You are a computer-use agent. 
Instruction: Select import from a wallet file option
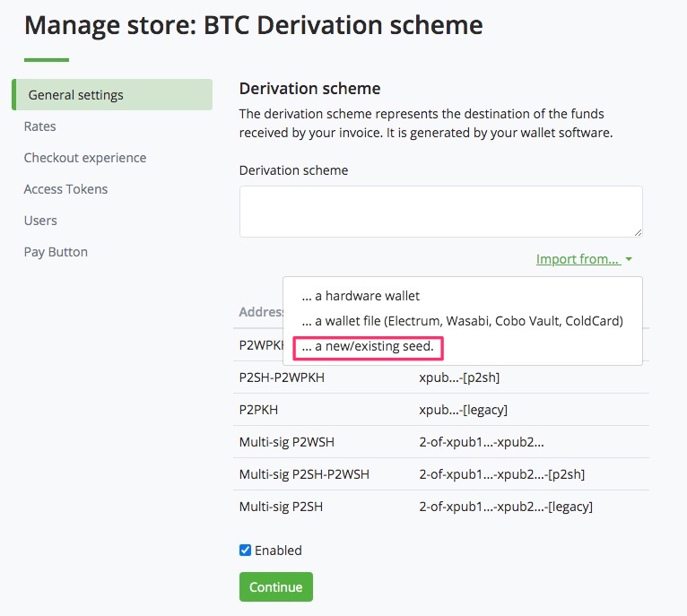(462, 320)
